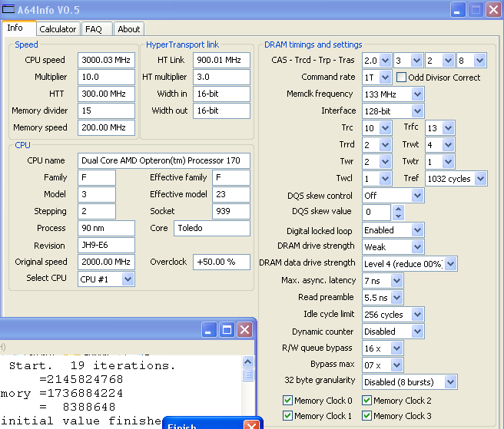Screen dimensions: 504x429
Task: Open the CAS latency dropdown
Action: [385, 61]
